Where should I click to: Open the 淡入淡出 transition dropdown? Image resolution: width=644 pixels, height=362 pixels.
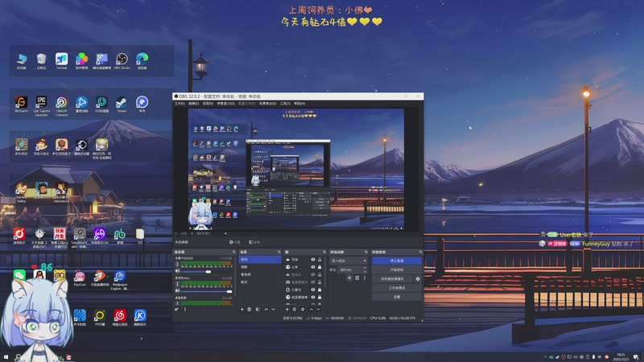(x=349, y=261)
